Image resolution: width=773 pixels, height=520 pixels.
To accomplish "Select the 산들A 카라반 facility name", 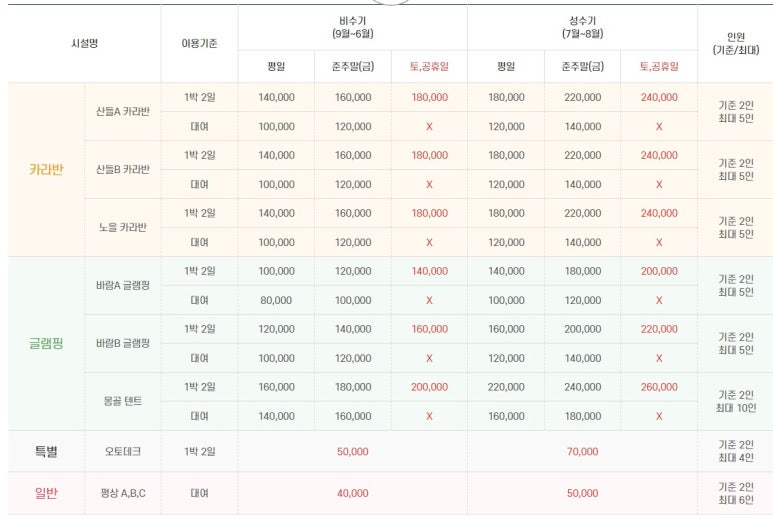I will tap(123, 111).
